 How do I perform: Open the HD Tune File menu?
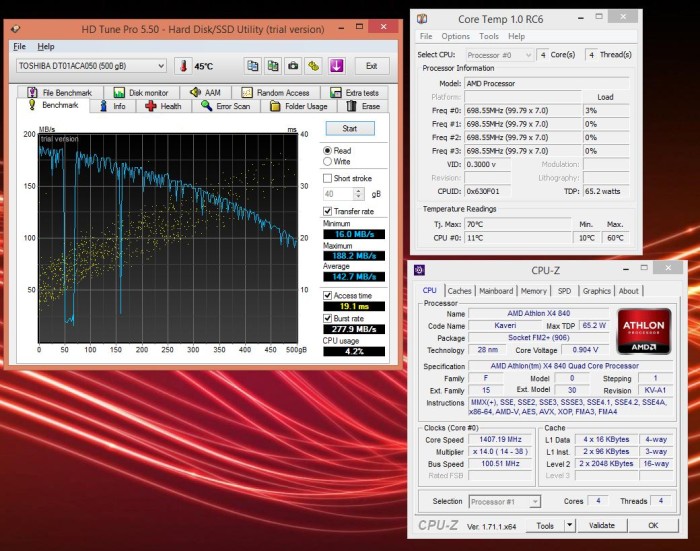click(19, 46)
